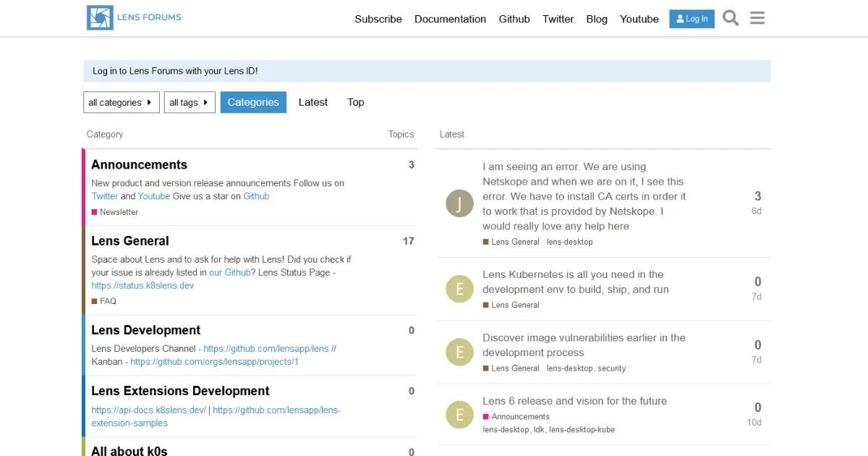Open the search magnifier icon
This screenshot has width=868, height=456.
pos(731,18)
